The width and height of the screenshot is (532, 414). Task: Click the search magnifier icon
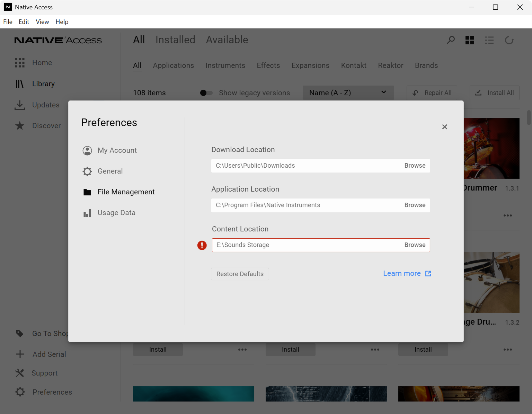pyautogui.click(x=451, y=40)
